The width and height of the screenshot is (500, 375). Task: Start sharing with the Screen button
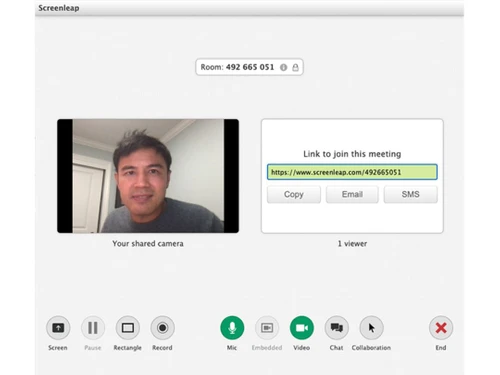click(58, 328)
